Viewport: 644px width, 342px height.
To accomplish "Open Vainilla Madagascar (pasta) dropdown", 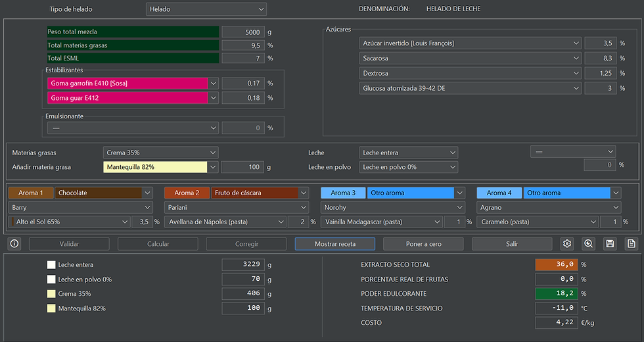I will coord(382,222).
